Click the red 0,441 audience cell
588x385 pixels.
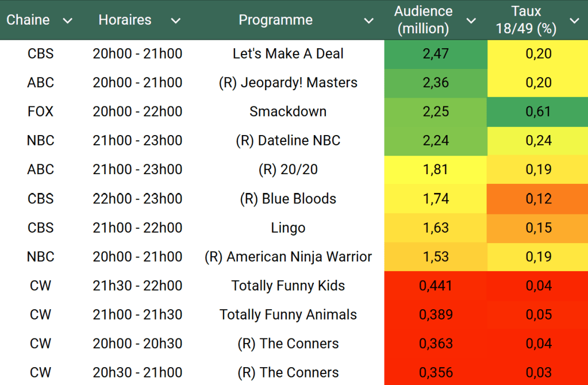tap(436, 286)
